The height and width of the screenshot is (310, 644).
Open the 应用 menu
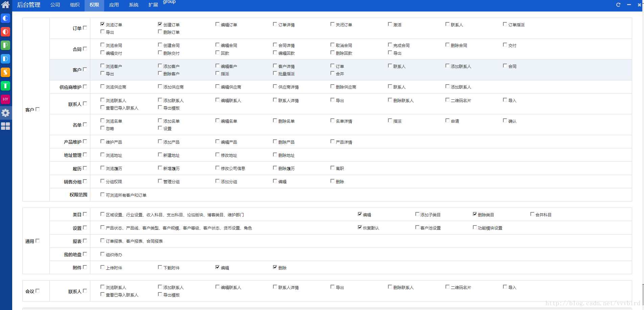point(114,5)
